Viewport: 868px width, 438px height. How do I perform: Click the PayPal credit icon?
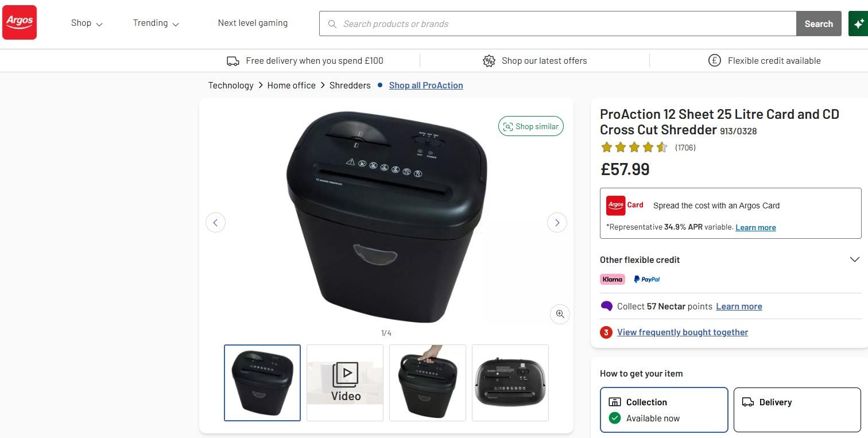[x=646, y=279]
